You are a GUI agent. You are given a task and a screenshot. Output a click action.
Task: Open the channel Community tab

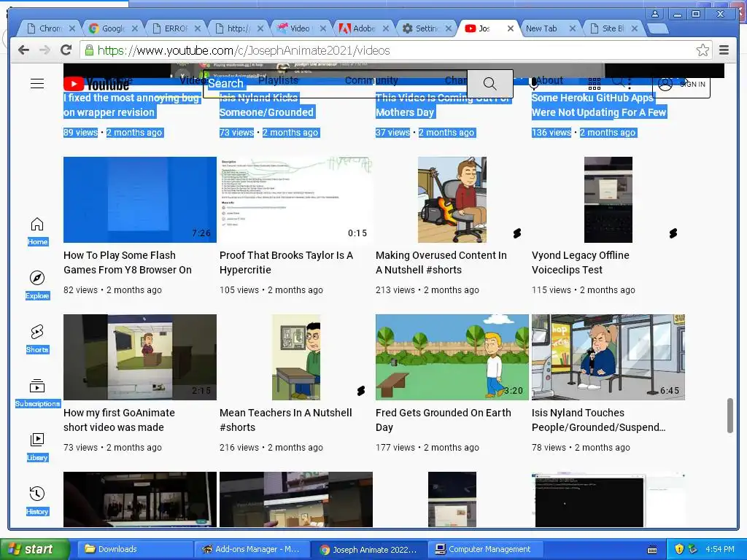coord(371,80)
